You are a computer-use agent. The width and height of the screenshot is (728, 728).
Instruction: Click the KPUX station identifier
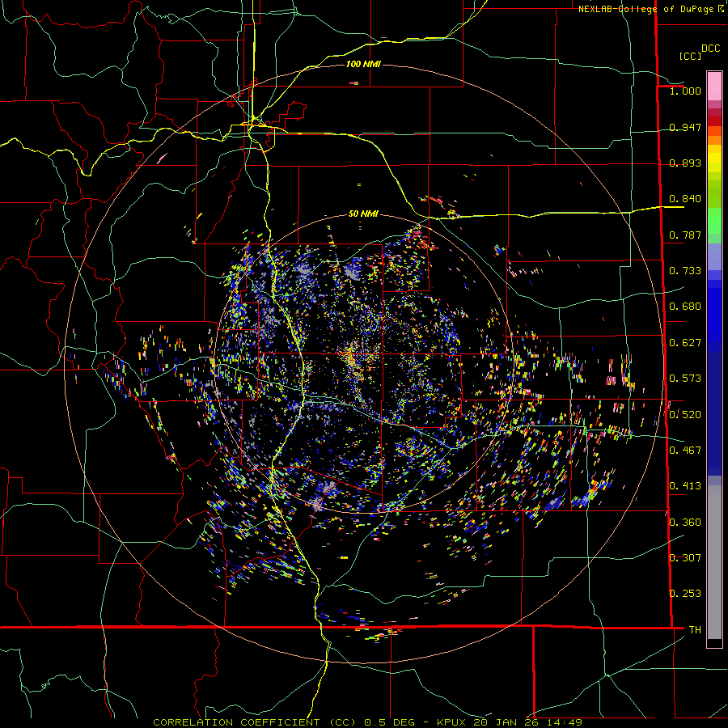coord(453,722)
